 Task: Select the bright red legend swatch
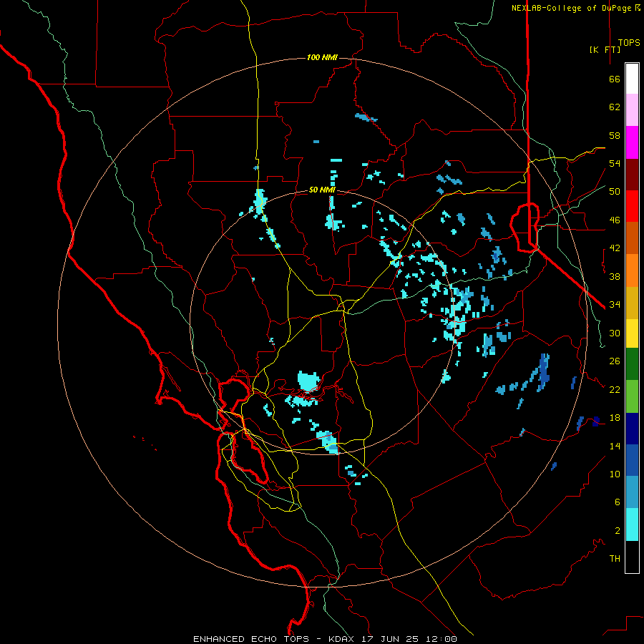(x=632, y=206)
